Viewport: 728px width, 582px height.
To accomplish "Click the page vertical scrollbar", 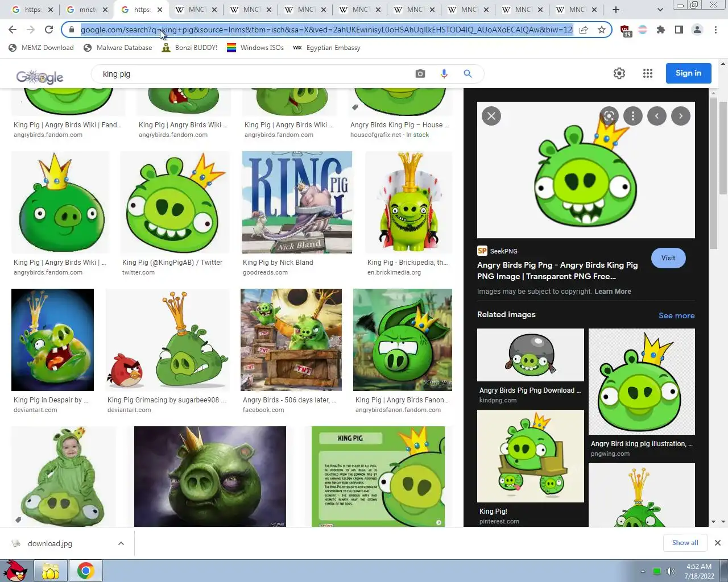I will pos(723,148).
